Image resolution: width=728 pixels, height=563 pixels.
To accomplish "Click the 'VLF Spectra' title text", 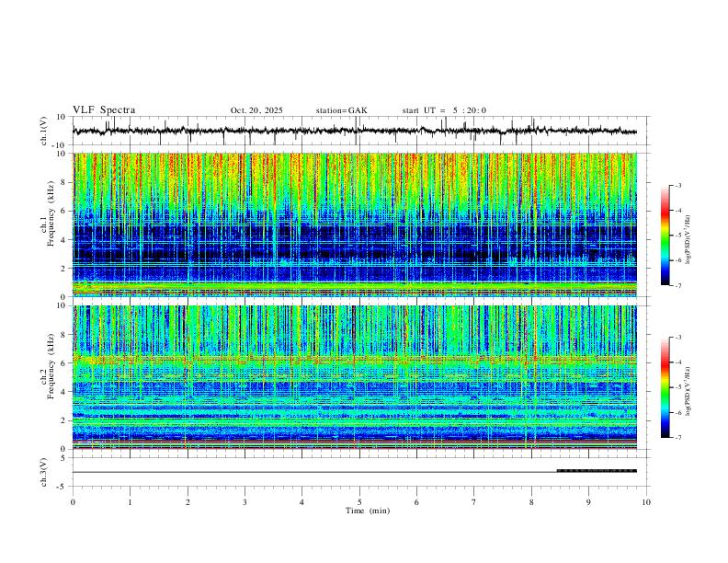I will [x=104, y=110].
